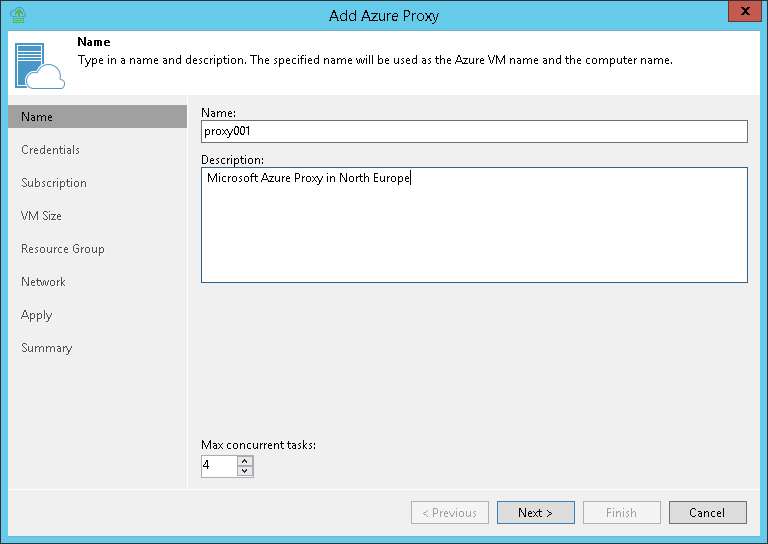The width and height of the screenshot is (768, 544).
Task: Click the Previous button
Action: (450, 513)
